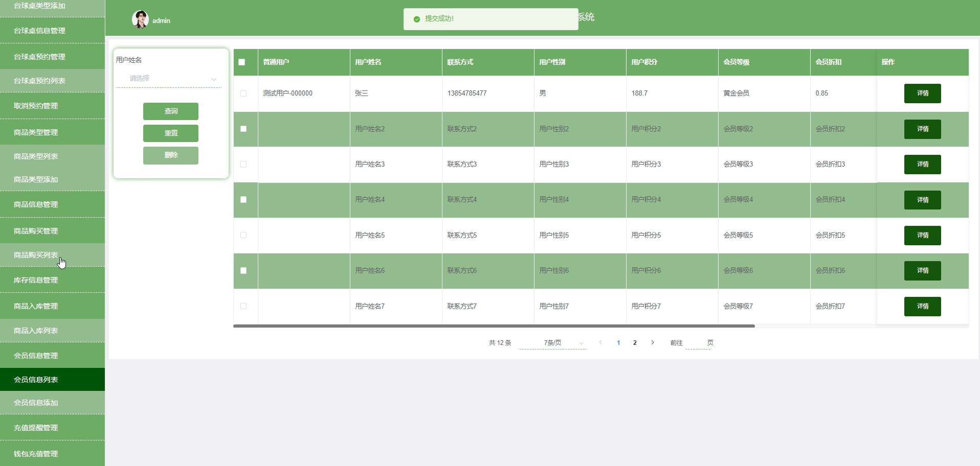Check the row for 用户姓名4
The height and width of the screenshot is (466, 980).
point(243,200)
